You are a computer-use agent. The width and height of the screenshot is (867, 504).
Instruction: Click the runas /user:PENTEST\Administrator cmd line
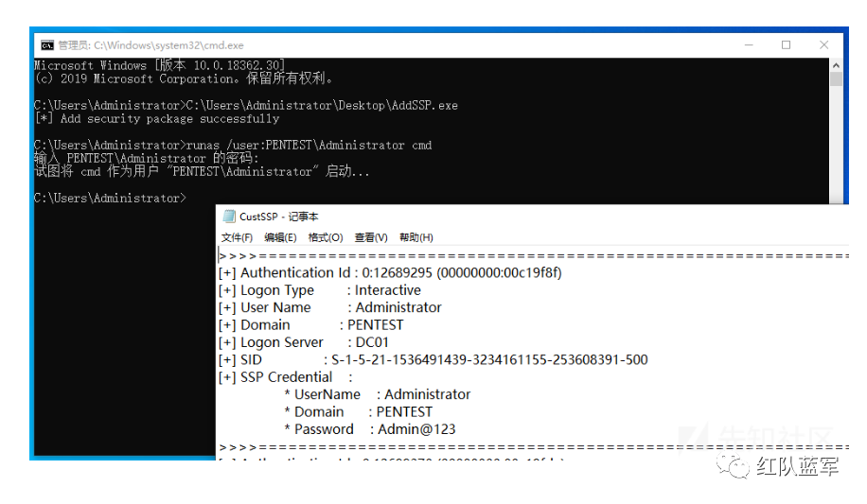point(233,146)
